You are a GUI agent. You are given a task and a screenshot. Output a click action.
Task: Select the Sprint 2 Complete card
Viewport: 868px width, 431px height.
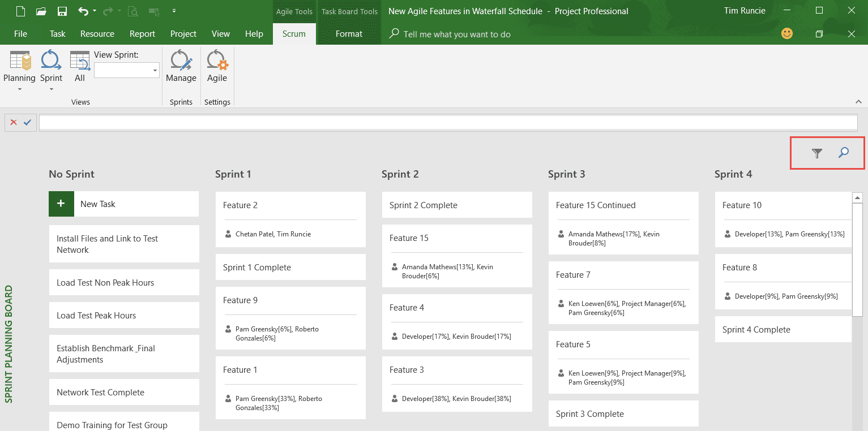pyautogui.click(x=457, y=205)
